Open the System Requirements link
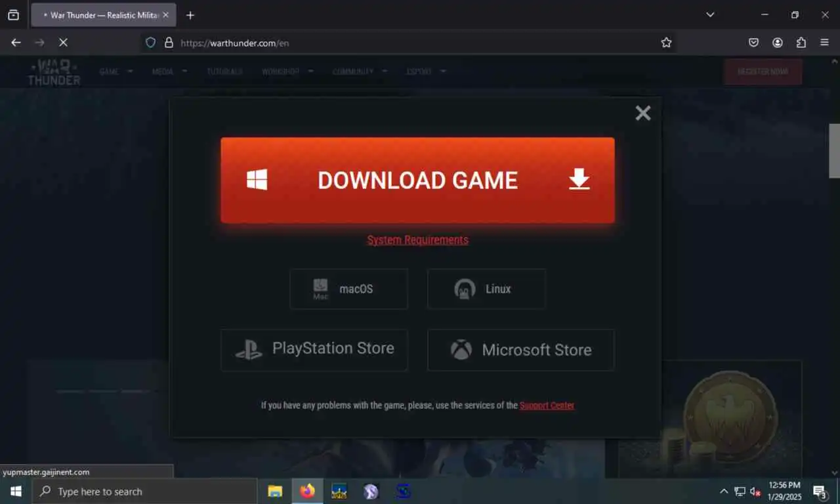The image size is (840, 504). pyautogui.click(x=417, y=240)
